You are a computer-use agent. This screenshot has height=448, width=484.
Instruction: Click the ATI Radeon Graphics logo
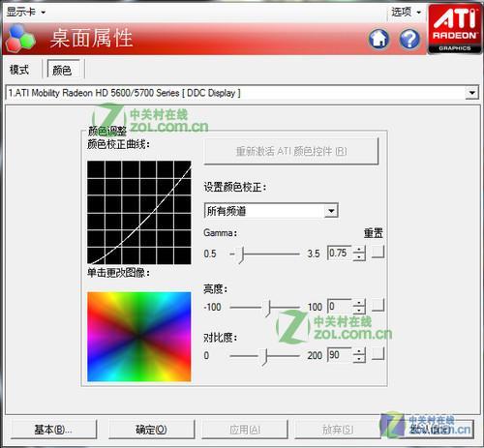(x=454, y=29)
